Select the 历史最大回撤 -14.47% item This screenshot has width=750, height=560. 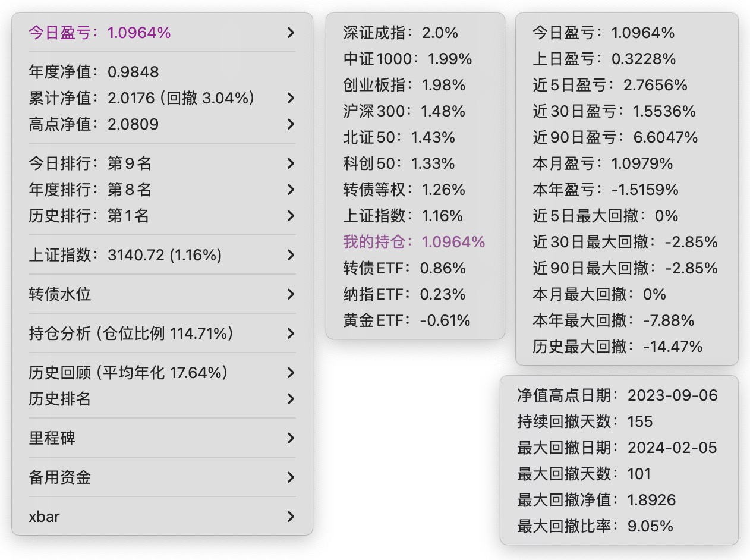click(x=617, y=347)
